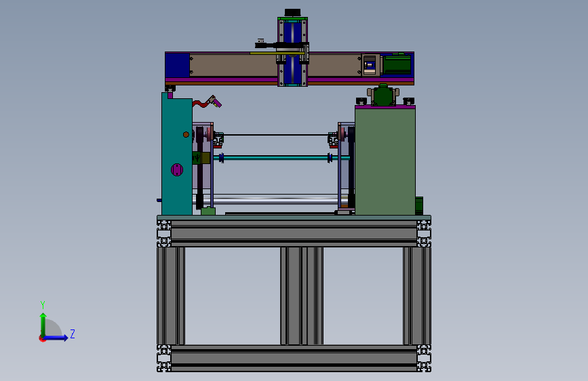Click the green Y axis arrow of the triad
Screen dimensions: 588x381
coord(43,325)
